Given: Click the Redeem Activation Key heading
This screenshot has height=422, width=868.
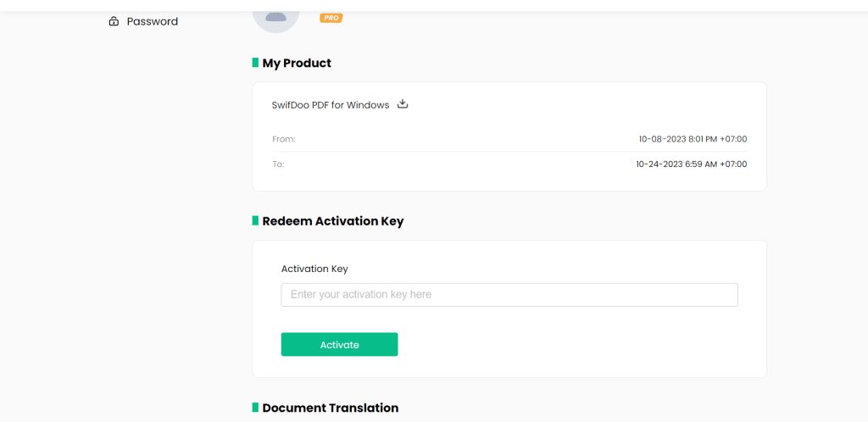Looking at the screenshot, I should click(332, 221).
